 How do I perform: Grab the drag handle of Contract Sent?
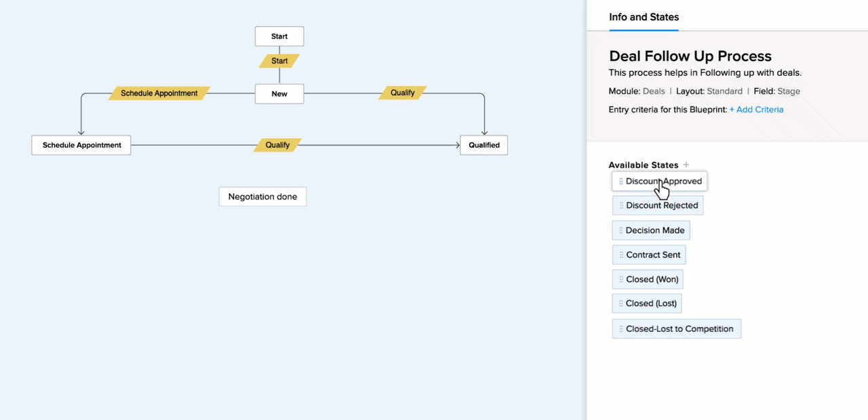(x=620, y=255)
